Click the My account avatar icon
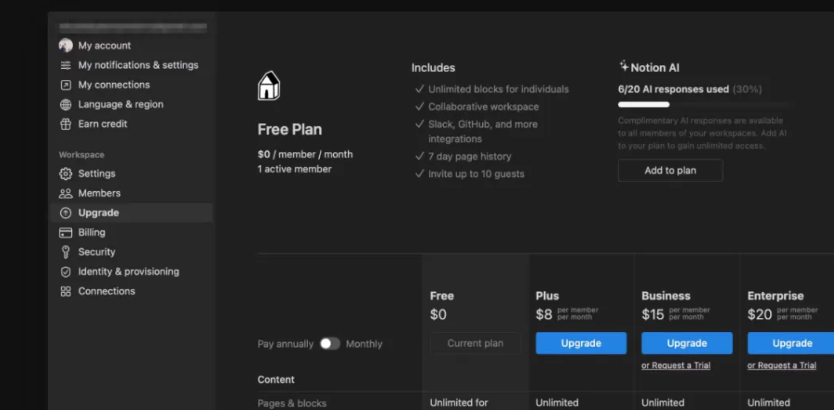 (65, 45)
